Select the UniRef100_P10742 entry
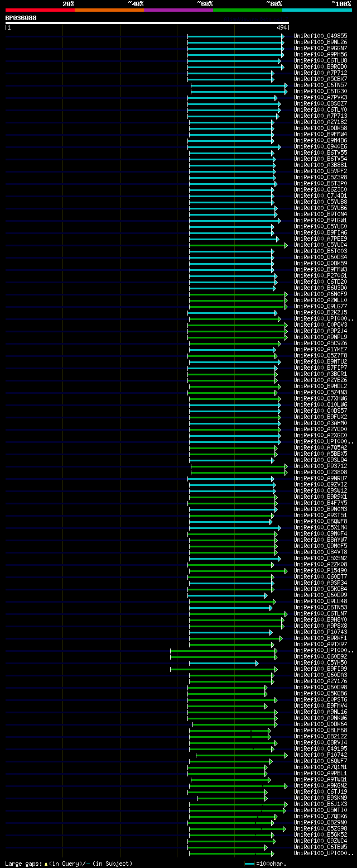Image resolution: width=357 pixels, height=868 pixels. point(321,755)
